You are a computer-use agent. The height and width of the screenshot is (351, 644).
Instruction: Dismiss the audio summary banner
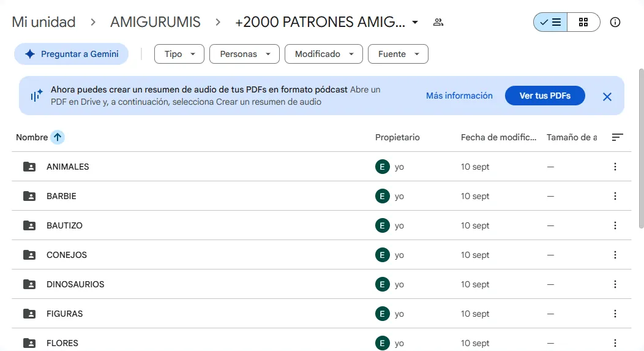[x=607, y=97]
